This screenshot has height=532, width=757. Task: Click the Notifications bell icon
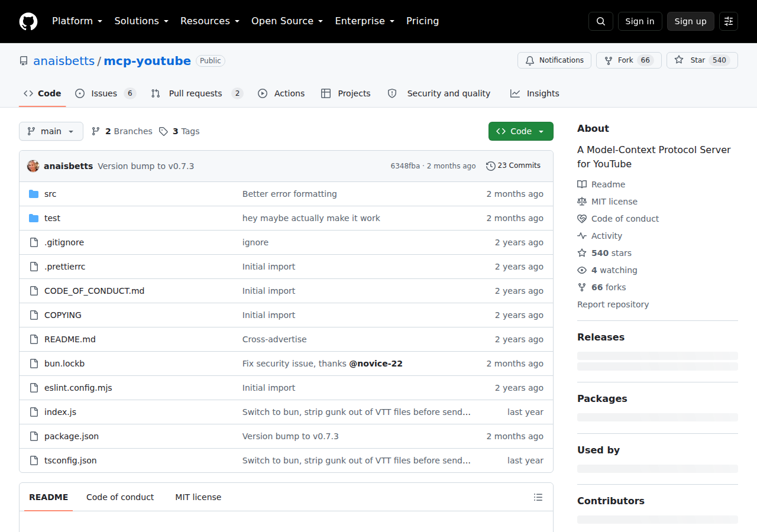[529, 60]
